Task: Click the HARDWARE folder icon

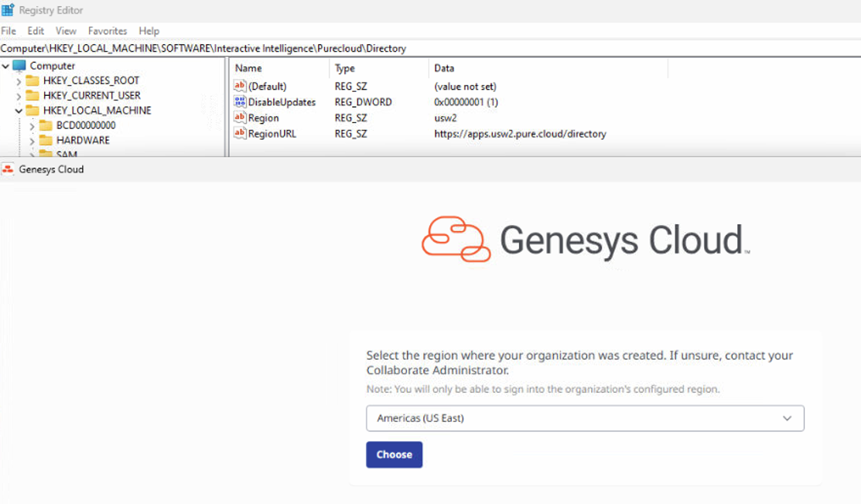Action: coord(46,140)
